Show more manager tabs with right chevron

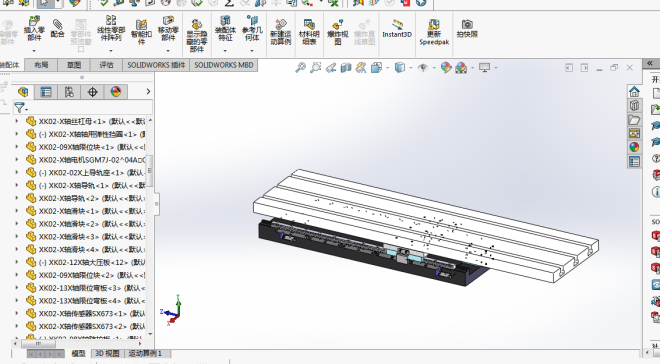point(148,91)
